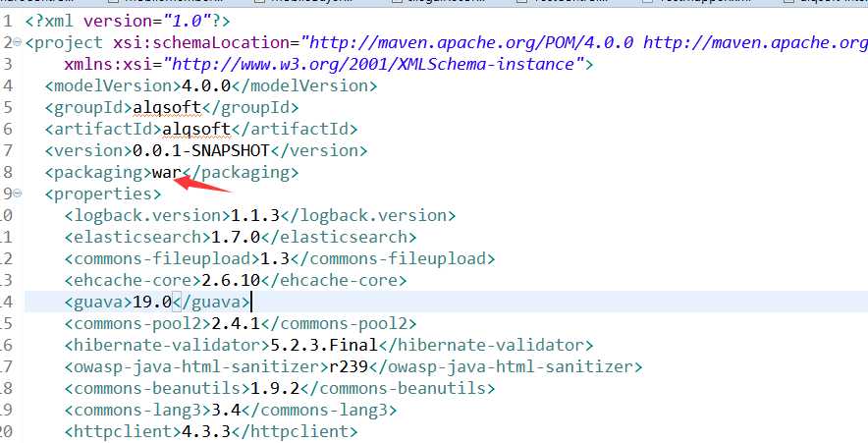This screenshot has height=443, width=868.
Task: Click the opening artifactId tag
Action: pos(103,129)
